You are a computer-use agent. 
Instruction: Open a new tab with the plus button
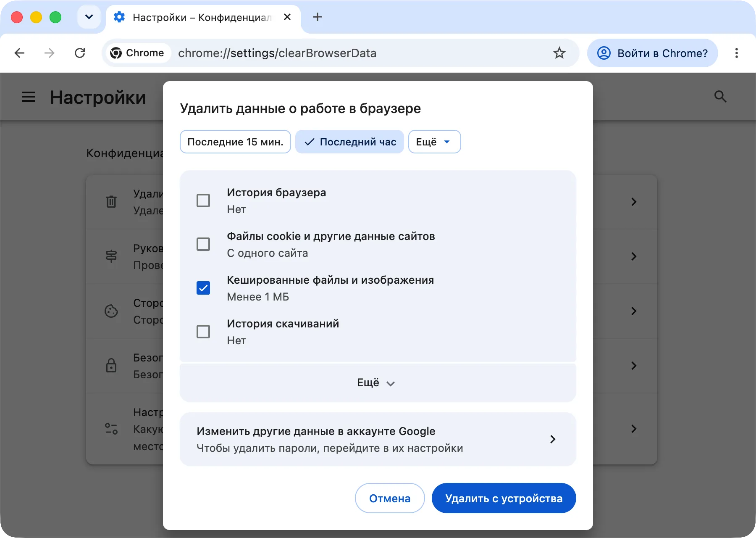[x=318, y=17]
